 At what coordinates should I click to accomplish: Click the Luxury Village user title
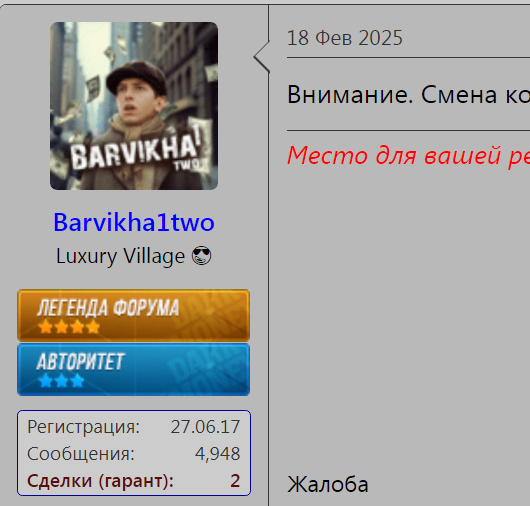point(120,256)
